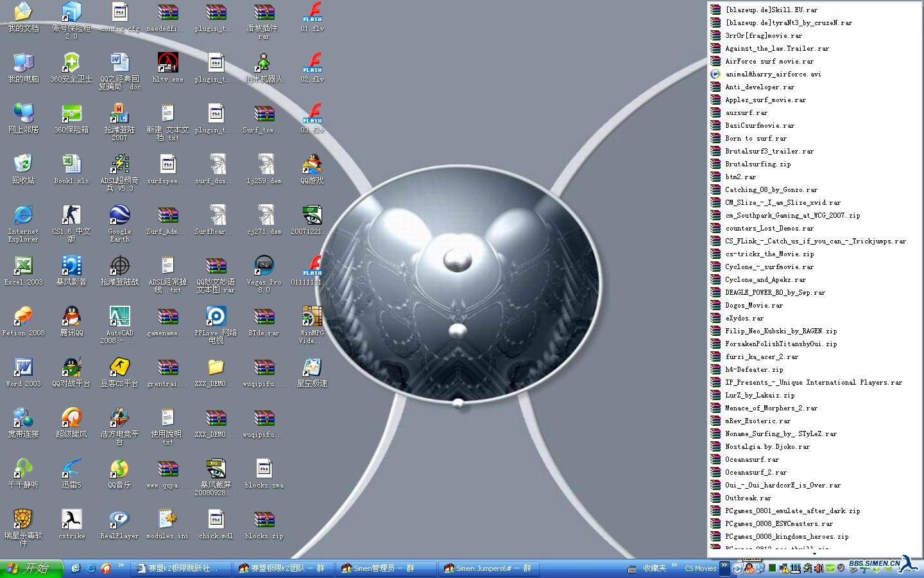This screenshot has width=924, height=578.
Task: Select Oceanasurf_2.rar in the list
Action: (814, 472)
